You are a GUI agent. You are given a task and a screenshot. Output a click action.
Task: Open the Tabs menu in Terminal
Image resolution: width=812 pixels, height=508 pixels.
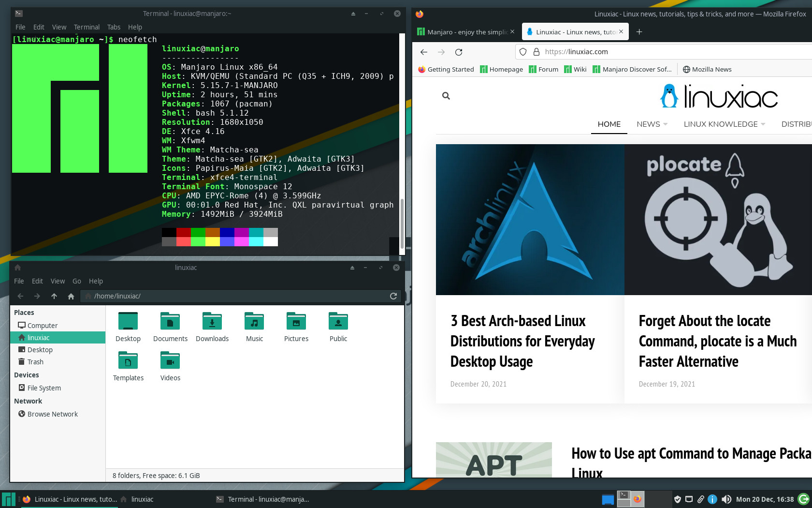(114, 27)
